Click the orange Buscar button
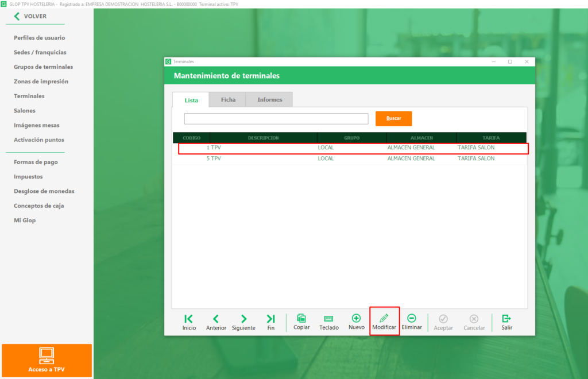Screen dimensions: 588x379 394,118
